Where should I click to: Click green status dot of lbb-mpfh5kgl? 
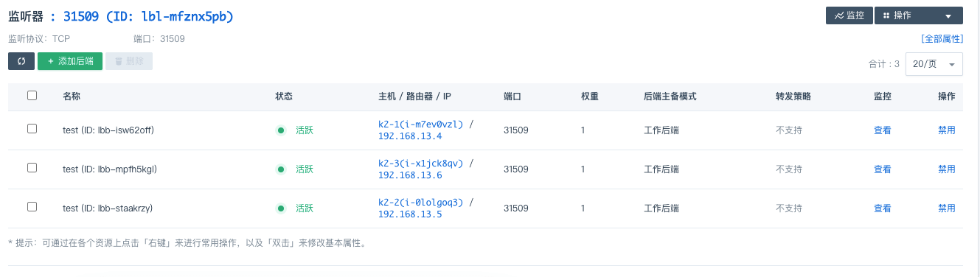coord(281,169)
